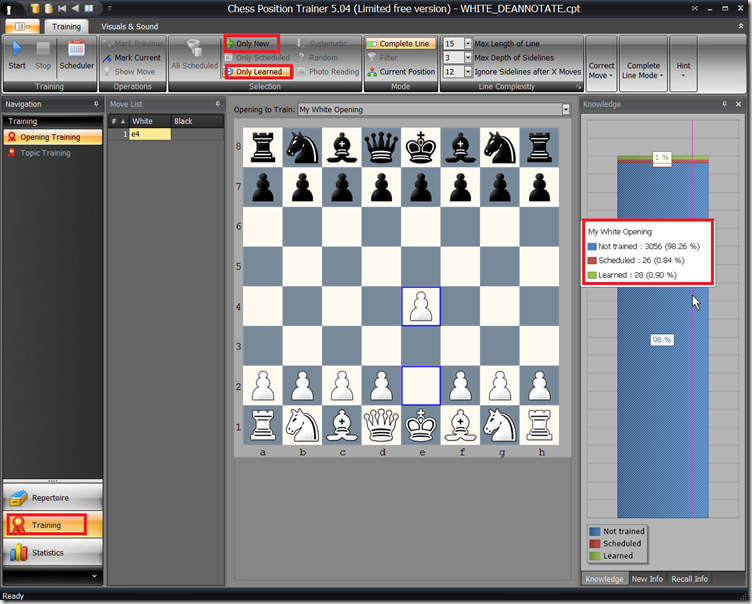The height and width of the screenshot is (604, 752).
Task: Click the white pawn on e4
Action: pos(421,306)
